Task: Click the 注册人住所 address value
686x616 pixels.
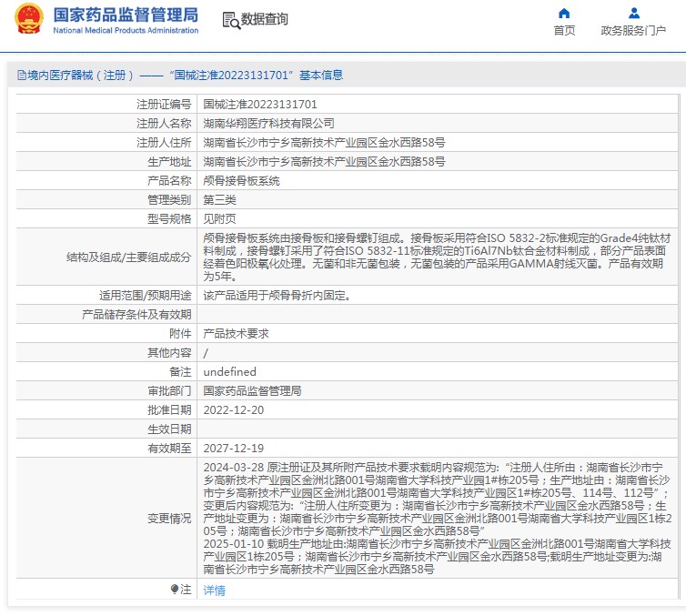Action: pyautogui.click(x=324, y=143)
